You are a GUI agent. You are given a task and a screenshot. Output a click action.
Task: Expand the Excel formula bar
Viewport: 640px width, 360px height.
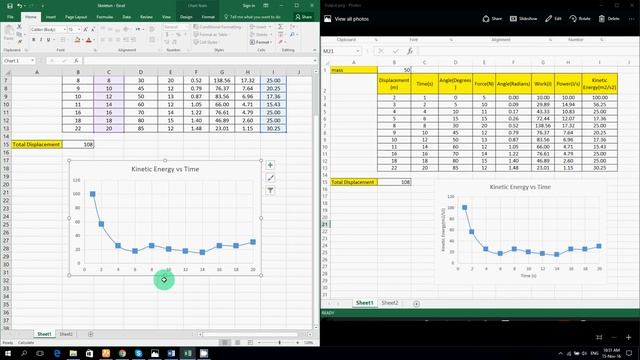[315, 60]
